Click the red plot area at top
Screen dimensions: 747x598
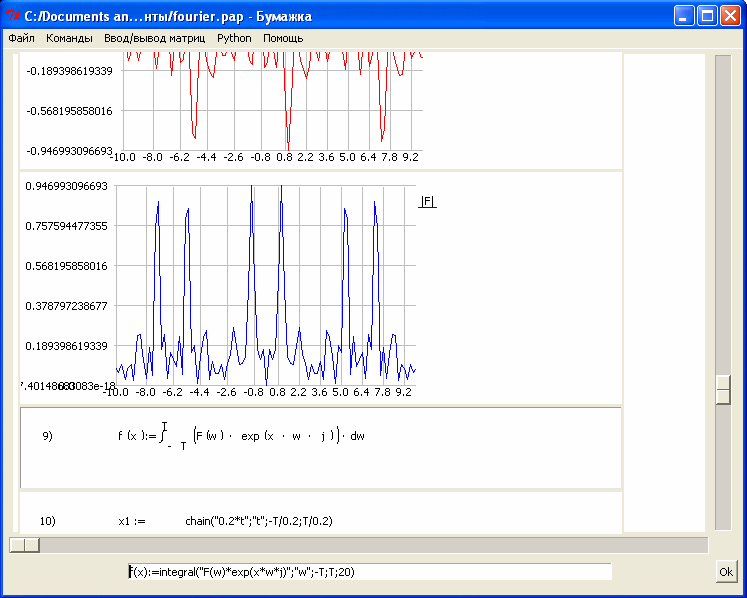273,101
